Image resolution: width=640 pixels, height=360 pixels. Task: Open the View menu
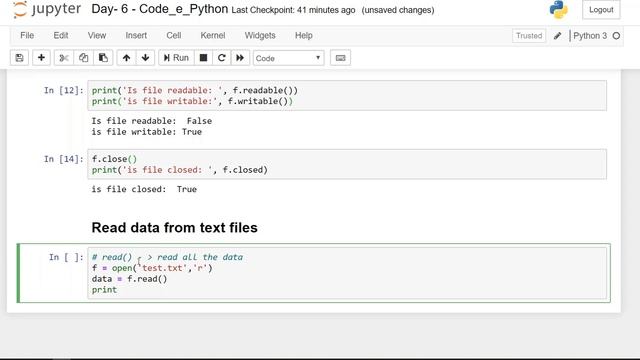(x=97, y=36)
